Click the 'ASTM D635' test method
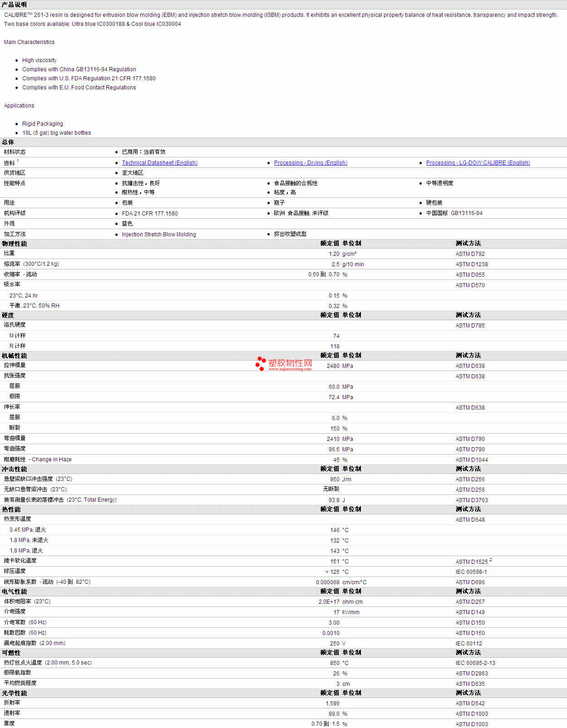The image size is (567, 728). pos(470,684)
